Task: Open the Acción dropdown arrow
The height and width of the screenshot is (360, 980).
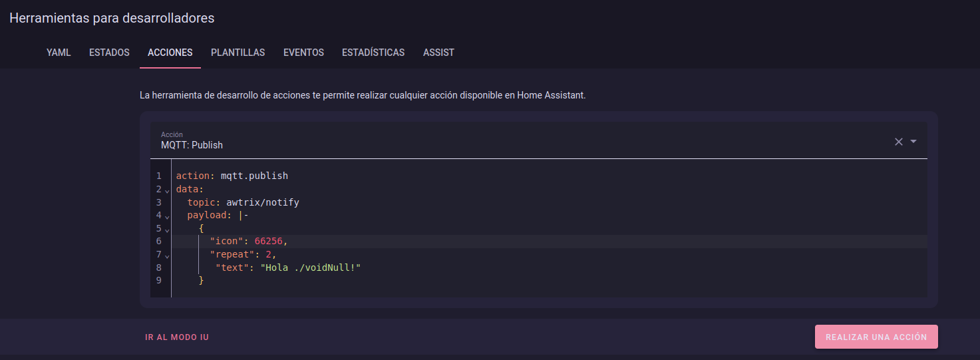Action: point(913,142)
